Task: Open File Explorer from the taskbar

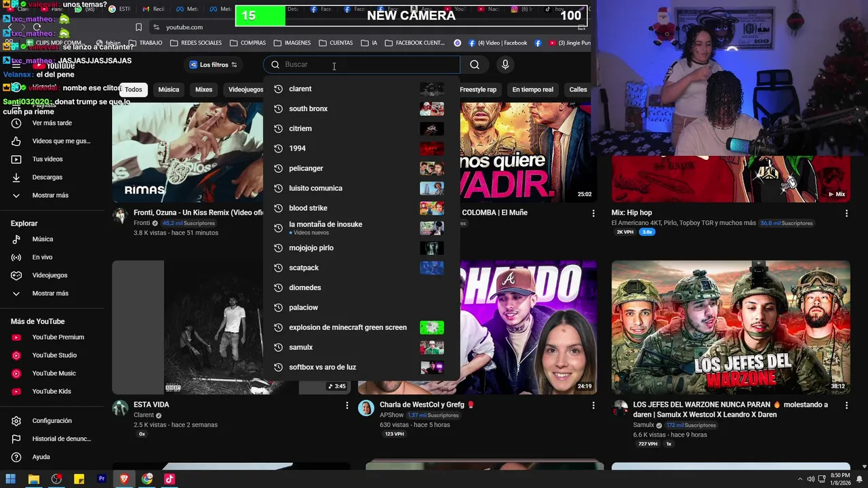Action: [33, 479]
